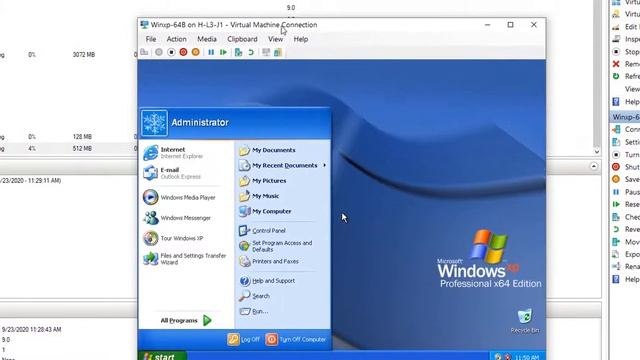
Task: Select the Recycle Bin desktop icon
Action: 525,321
